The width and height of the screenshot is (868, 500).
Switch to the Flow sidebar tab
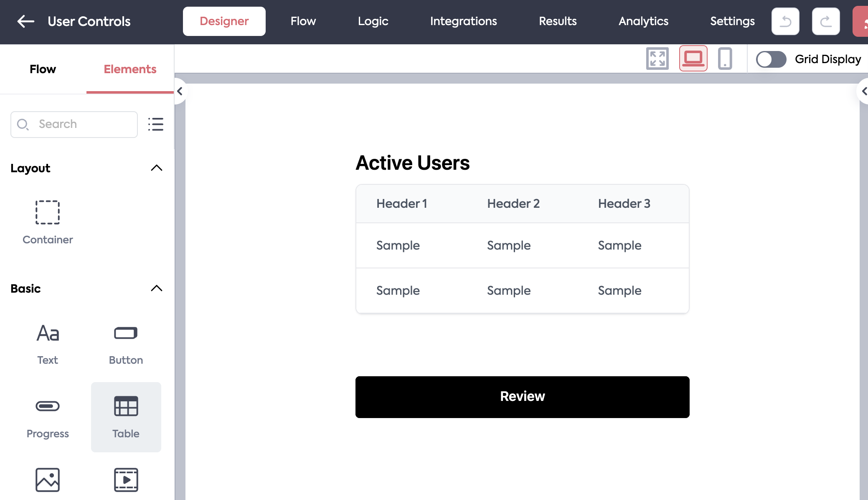(43, 69)
